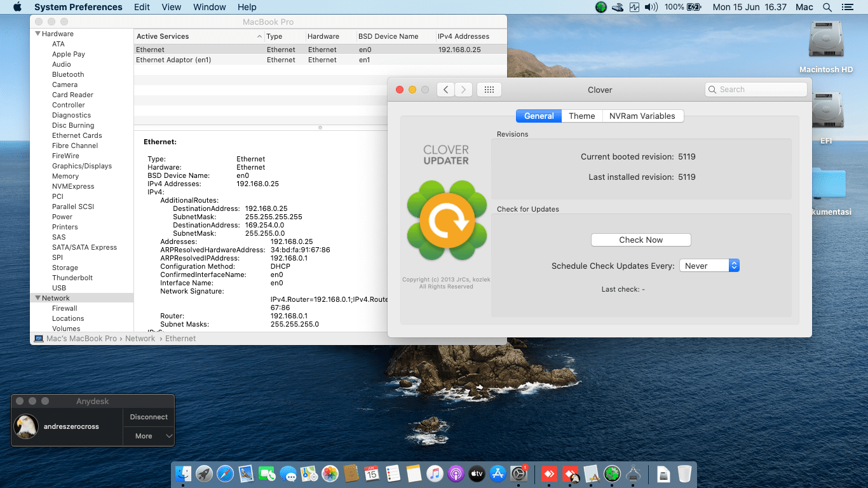The width and height of the screenshot is (868, 488).
Task: Open Messages app in the Dock
Action: click(x=288, y=473)
